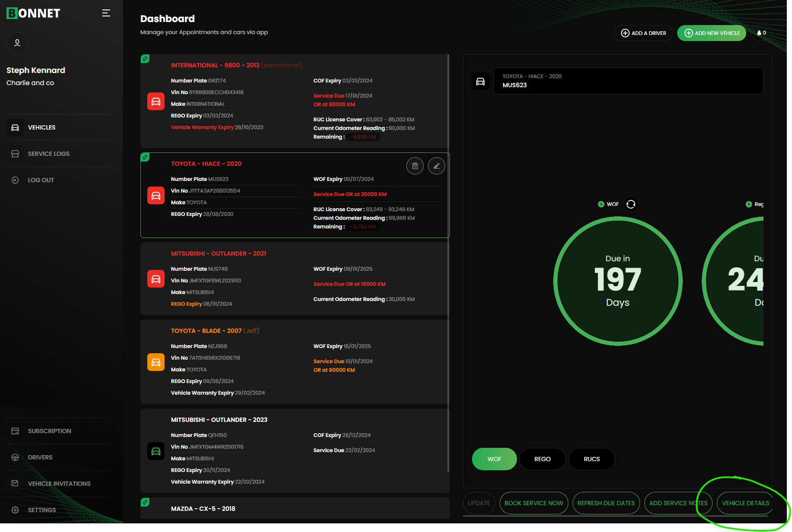Click the QFH150 number plate value

tap(217, 435)
